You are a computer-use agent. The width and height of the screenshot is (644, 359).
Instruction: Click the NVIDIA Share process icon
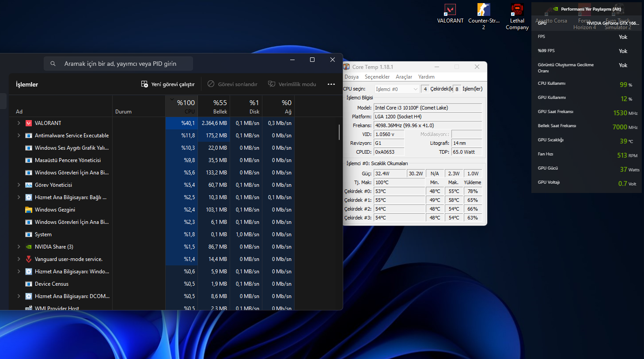(29, 247)
